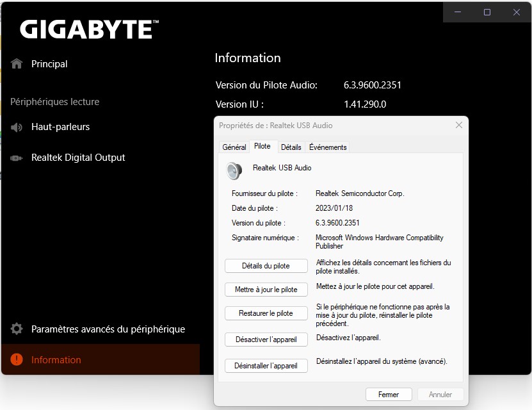
Task: Maximize the Gigabyte audio window
Action: [x=487, y=12]
